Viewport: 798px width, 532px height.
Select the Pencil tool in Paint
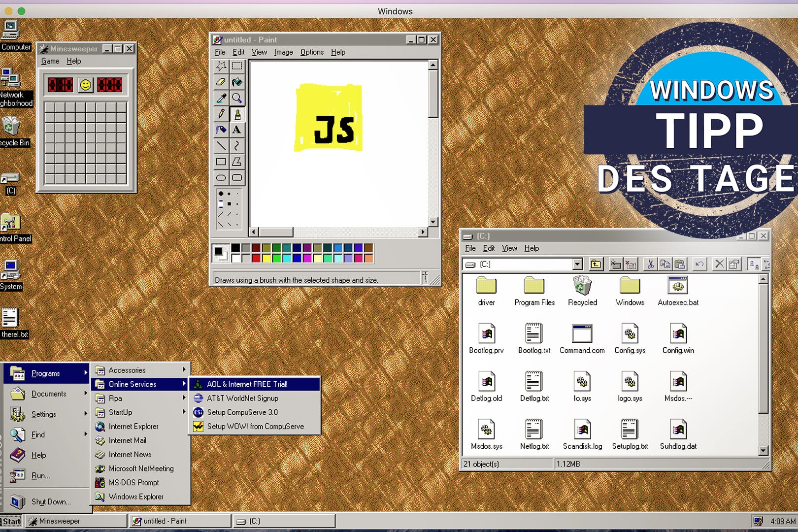click(x=221, y=114)
